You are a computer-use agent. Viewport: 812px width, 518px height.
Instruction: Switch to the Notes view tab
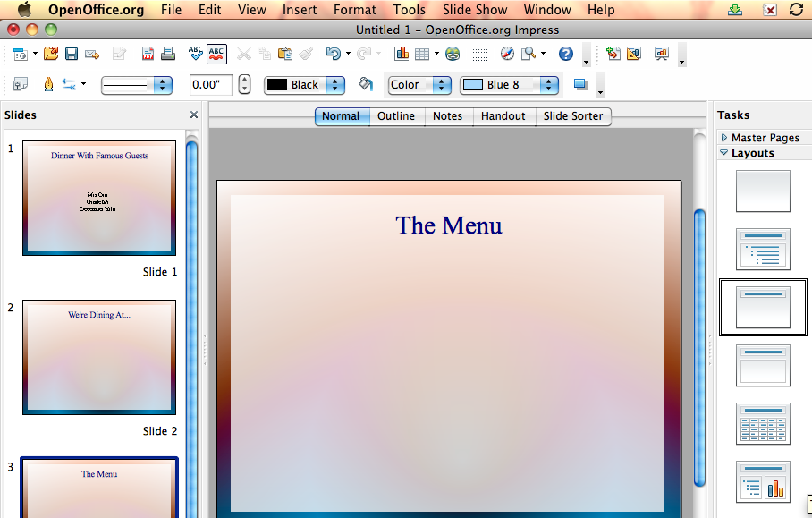point(447,116)
